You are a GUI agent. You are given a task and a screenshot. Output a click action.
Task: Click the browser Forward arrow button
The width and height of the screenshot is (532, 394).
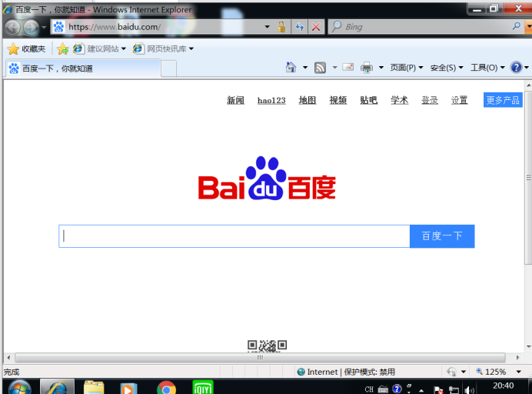coord(32,27)
